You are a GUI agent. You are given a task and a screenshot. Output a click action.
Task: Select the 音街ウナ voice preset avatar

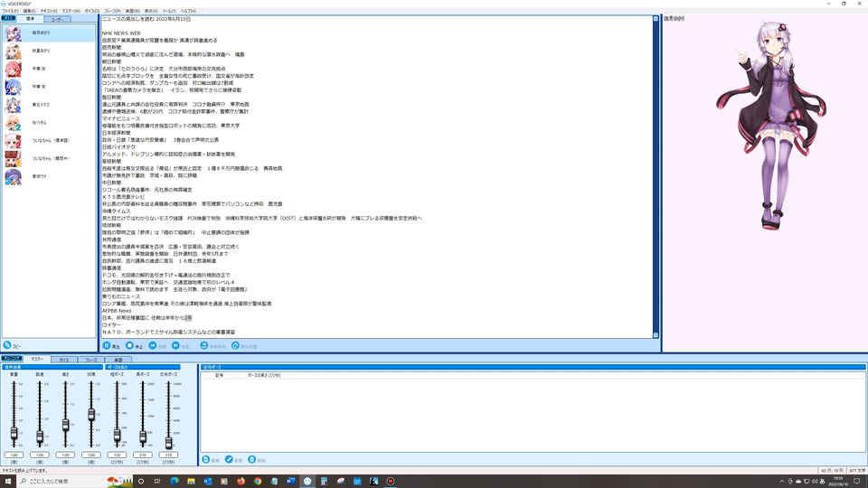(x=13, y=176)
